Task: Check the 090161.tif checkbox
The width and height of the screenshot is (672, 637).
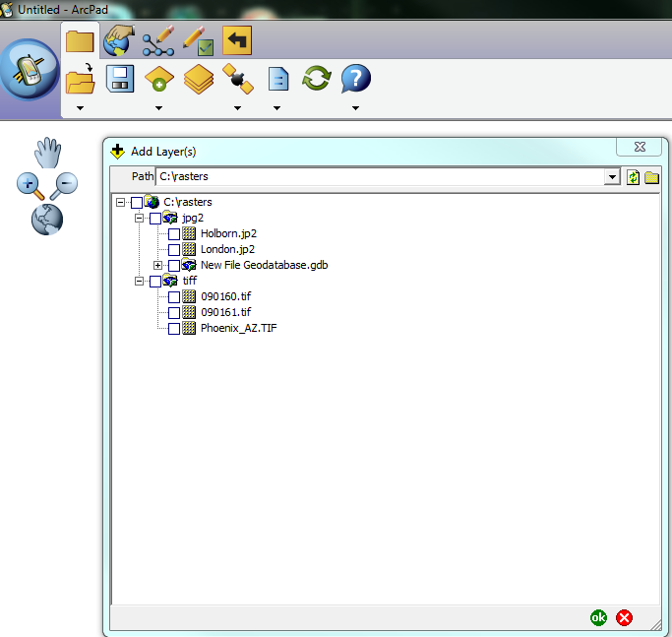Action: (174, 313)
